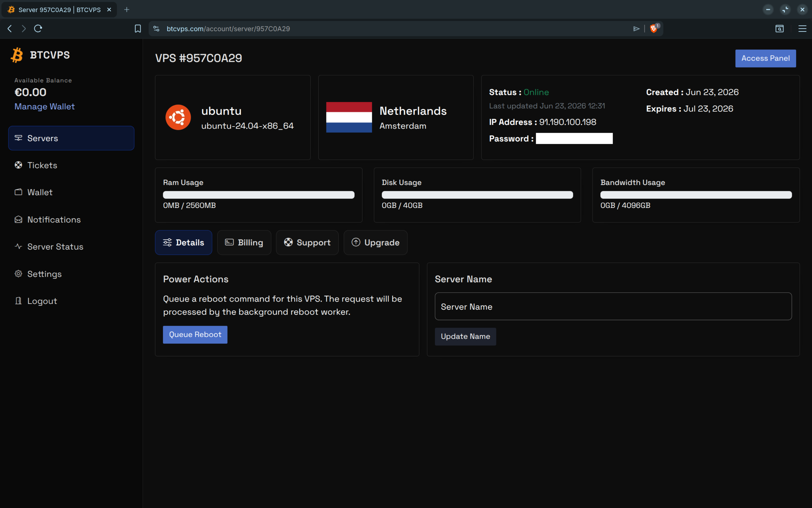The width and height of the screenshot is (812, 508).
Task: Click the Settings gear icon
Action: pos(18,274)
